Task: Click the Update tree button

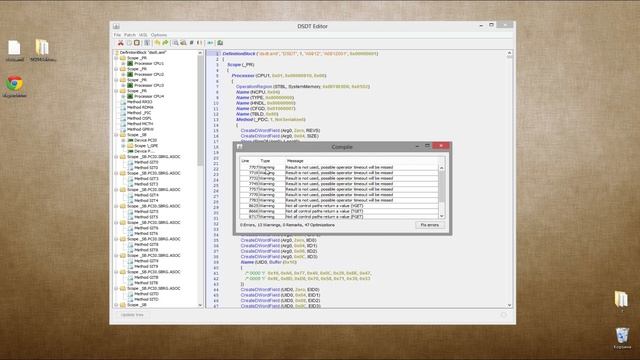Action: pyautogui.click(x=132, y=315)
